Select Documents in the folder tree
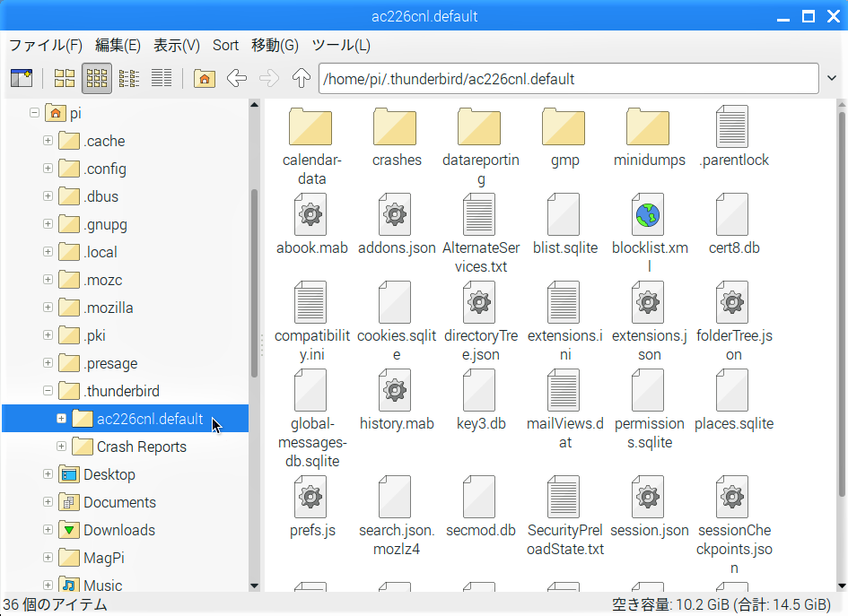The height and width of the screenshot is (616, 848). (x=119, y=502)
